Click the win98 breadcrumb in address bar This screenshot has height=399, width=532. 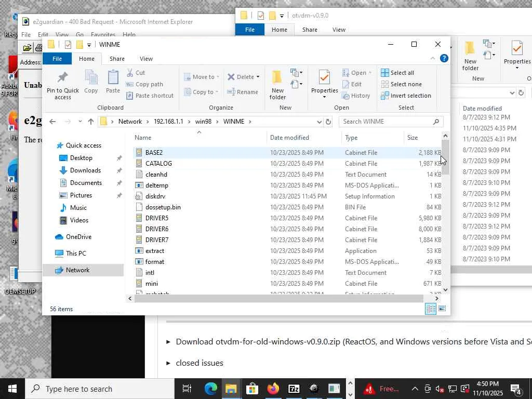point(203,122)
